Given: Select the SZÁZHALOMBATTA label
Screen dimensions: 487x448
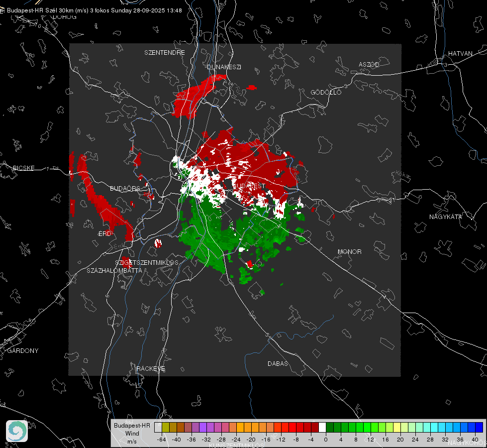Looking at the screenshot, I should (x=114, y=270).
